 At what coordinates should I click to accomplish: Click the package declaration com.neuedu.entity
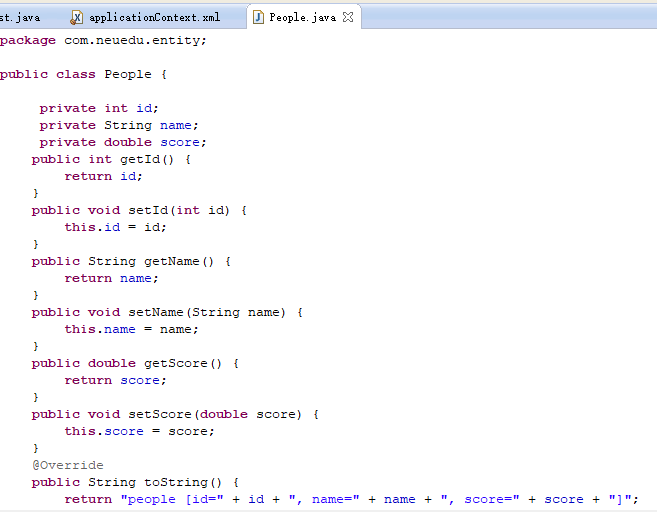(135, 41)
